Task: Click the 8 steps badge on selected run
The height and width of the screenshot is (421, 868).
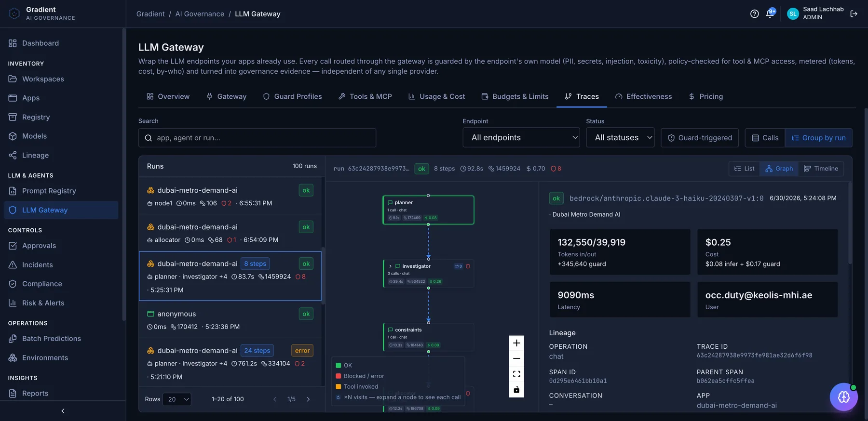Action: click(x=255, y=263)
